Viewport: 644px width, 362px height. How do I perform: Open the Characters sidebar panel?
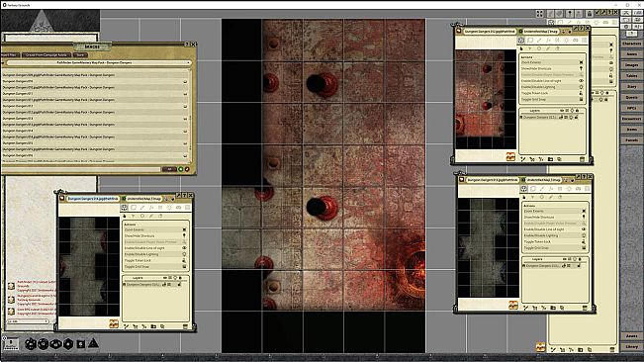(632, 44)
